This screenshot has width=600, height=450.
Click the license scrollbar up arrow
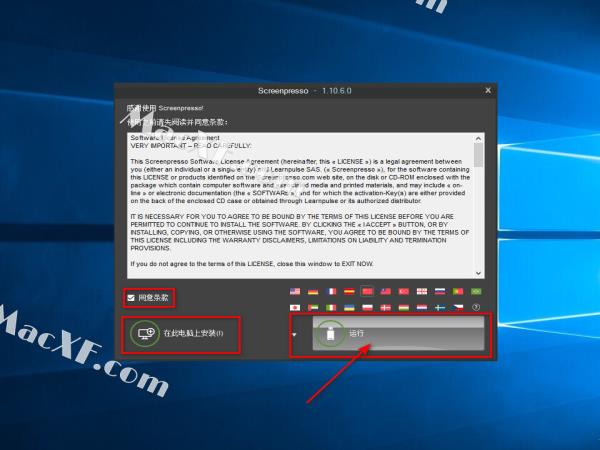pyautogui.click(x=478, y=139)
